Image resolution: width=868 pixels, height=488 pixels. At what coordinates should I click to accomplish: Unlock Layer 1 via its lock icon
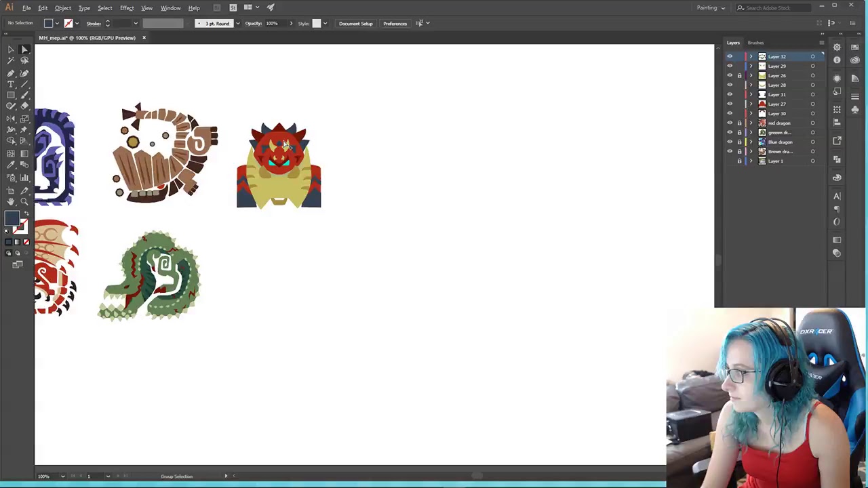tap(739, 161)
